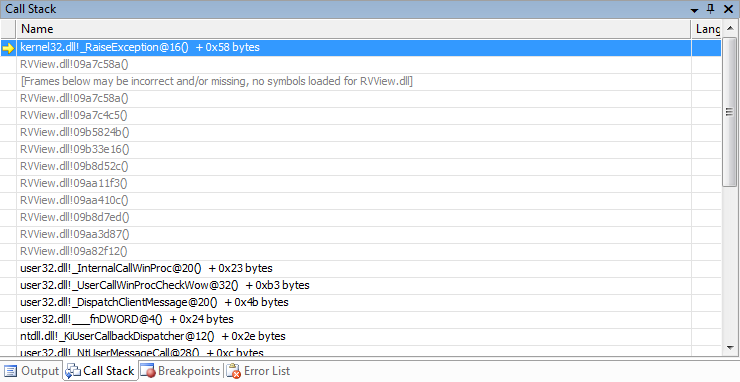Select frame RVView.dll!09b33e16()
The width and height of the screenshot is (740, 382).
361,149
